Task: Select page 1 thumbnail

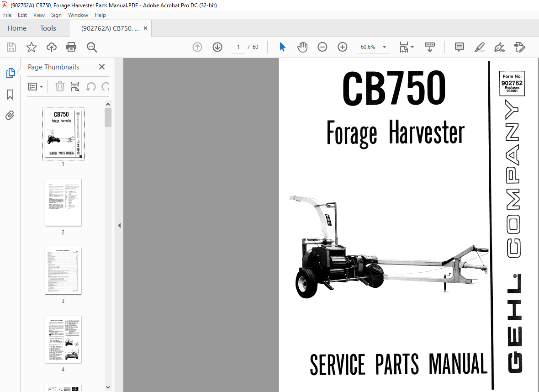Action: pyautogui.click(x=63, y=133)
